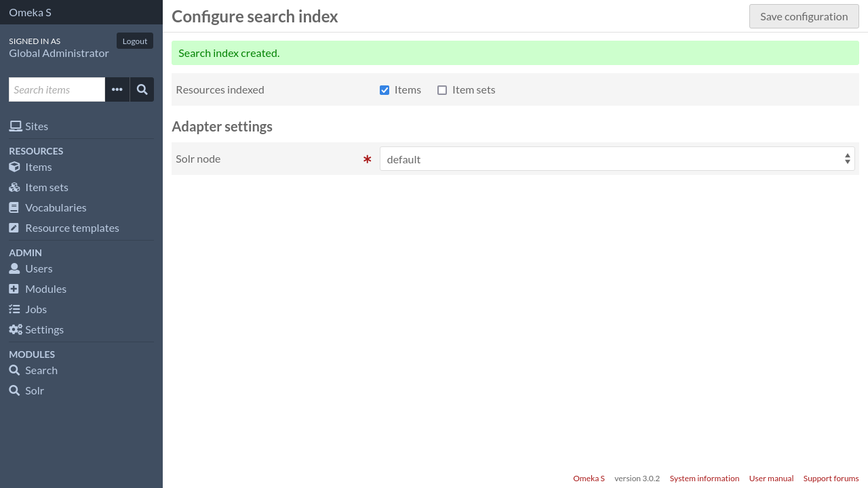Click the 'Adapter settings' heading
The height and width of the screenshot is (488, 868).
[222, 127]
